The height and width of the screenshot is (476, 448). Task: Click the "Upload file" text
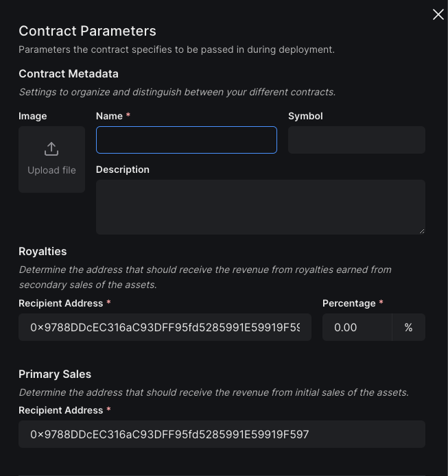51,170
